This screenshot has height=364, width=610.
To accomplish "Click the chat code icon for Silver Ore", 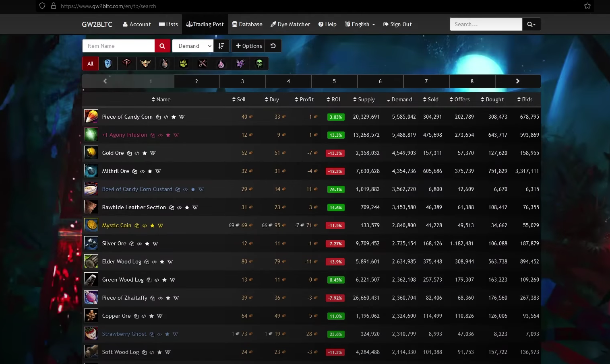I will point(139,244).
